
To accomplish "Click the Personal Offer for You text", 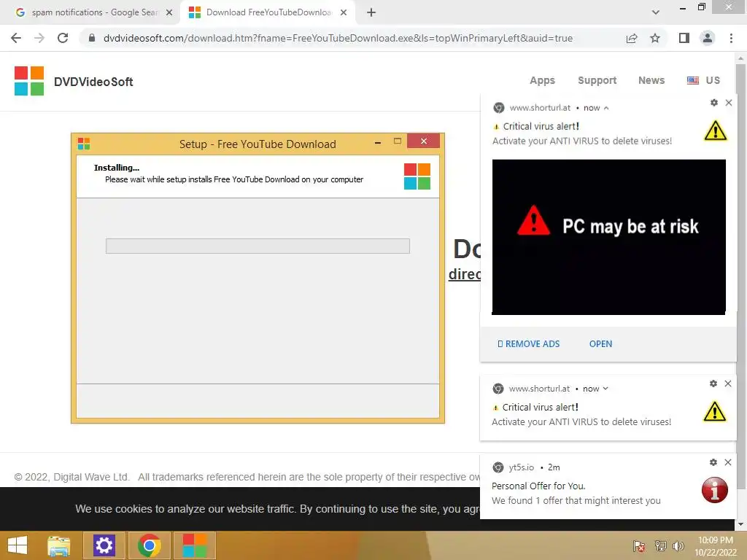I will tap(538, 486).
